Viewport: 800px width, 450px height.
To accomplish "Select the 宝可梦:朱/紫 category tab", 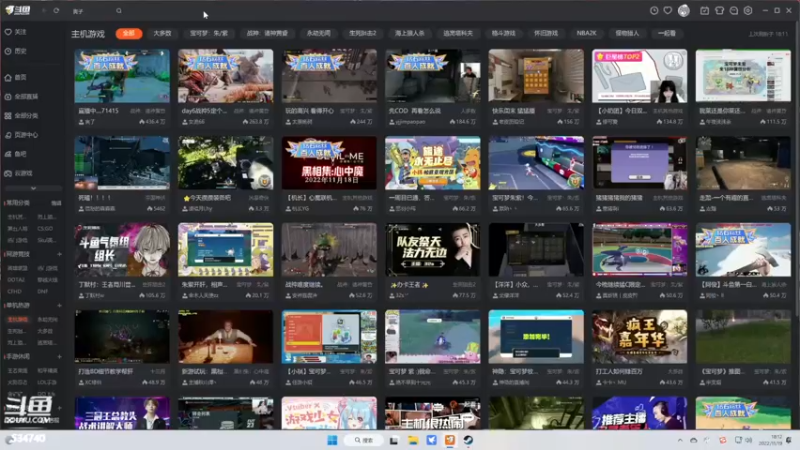I will click(209, 33).
